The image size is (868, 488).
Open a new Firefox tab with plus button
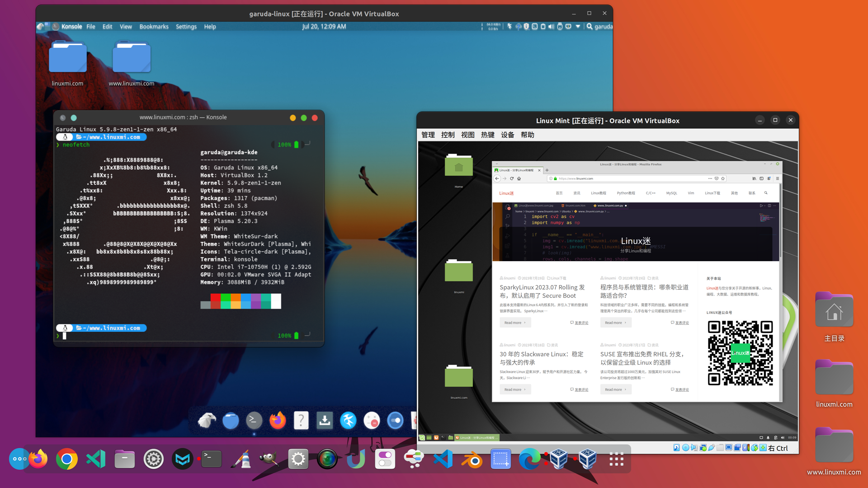(x=547, y=170)
